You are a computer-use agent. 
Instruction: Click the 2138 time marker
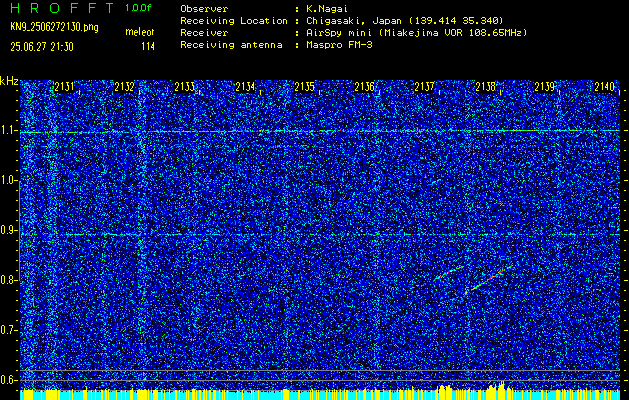[x=485, y=87]
